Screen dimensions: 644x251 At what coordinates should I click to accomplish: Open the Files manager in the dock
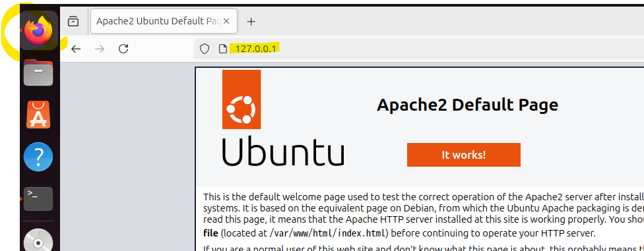38,73
